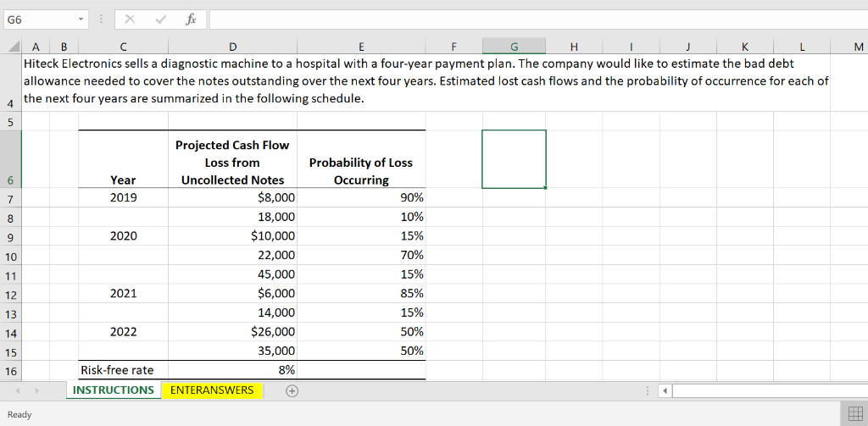Viewport: 868px width, 426px height.
Task: Select the 70% probability cell
Action: click(361, 255)
